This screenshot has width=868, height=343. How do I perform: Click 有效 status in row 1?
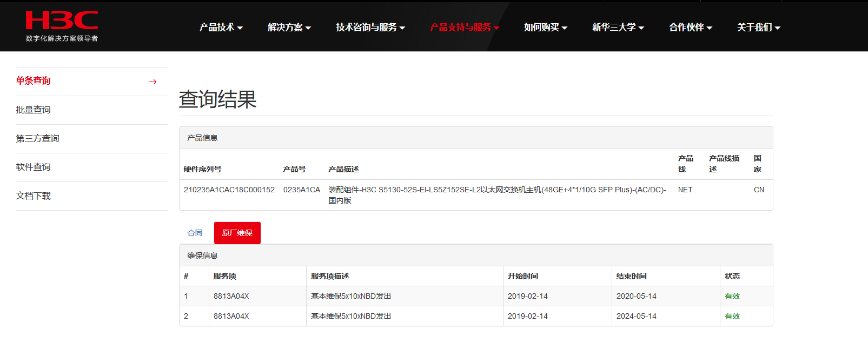(732, 296)
